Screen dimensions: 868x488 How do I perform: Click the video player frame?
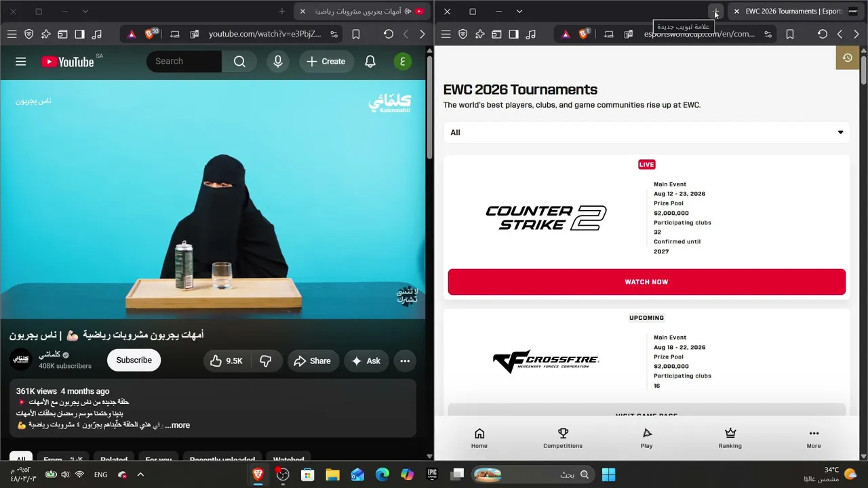tap(213, 199)
